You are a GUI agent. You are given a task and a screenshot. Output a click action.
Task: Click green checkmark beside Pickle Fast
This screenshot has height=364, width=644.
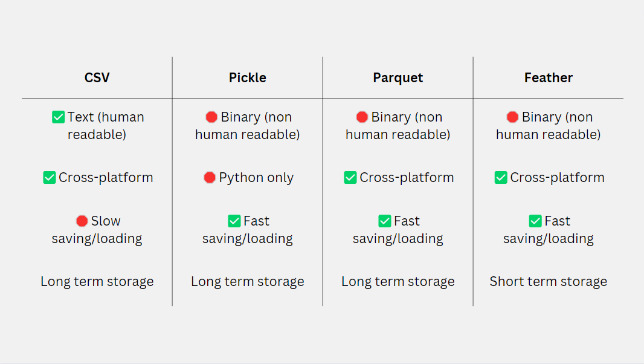coord(234,221)
